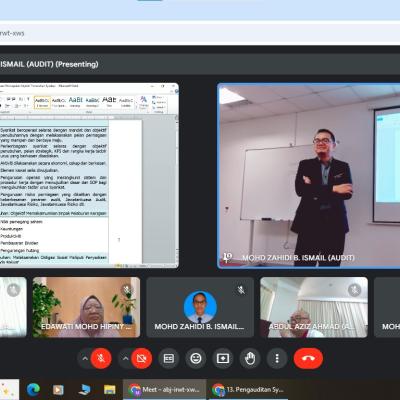Select the Mohd Zahidi avatar participant tile

coord(200,307)
